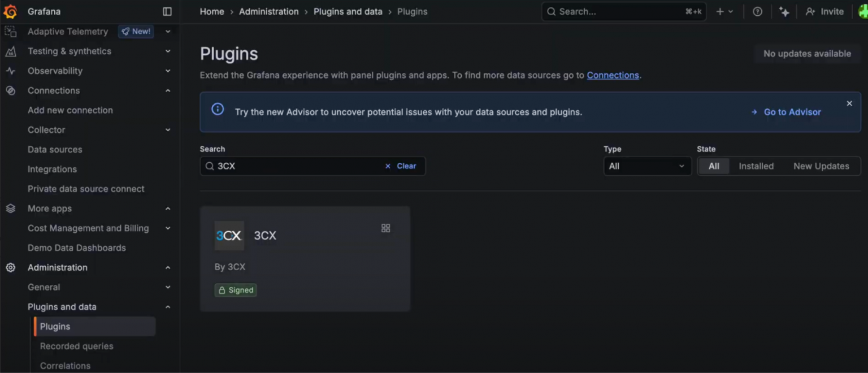This screenshot has width=868, height=373.
Task: Clear the plugin search text
Action: [x=401, y=166]
